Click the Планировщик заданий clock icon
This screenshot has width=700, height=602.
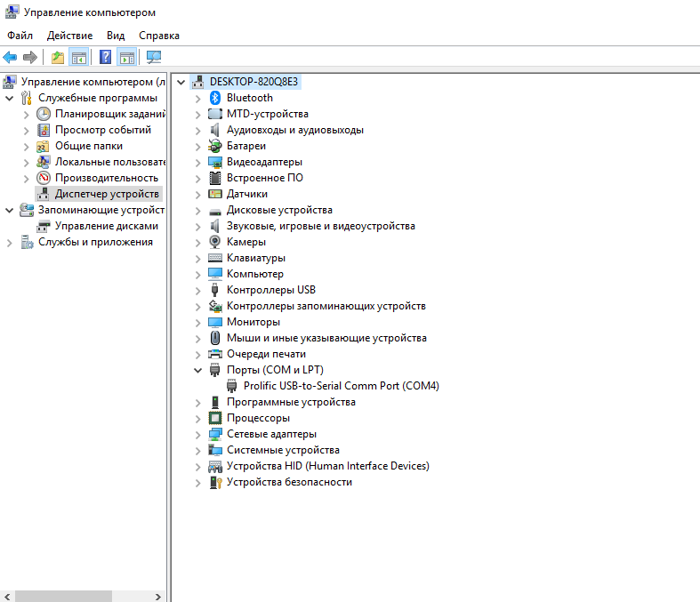(x=44, y=114)
